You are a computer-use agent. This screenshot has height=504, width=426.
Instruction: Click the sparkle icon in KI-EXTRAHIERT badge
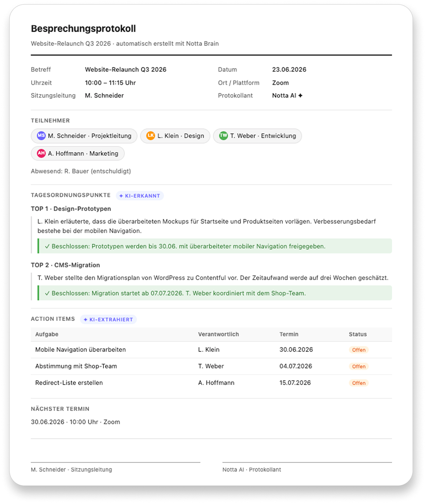(x=85, y=319)
